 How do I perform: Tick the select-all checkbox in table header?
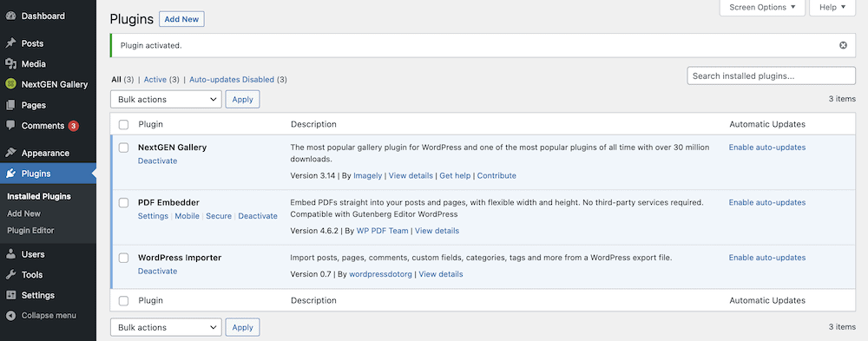(124, 125)
